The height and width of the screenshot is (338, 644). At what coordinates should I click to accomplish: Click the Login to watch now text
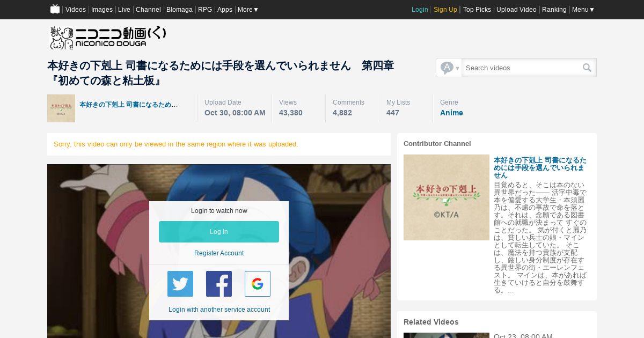(219, 211)
